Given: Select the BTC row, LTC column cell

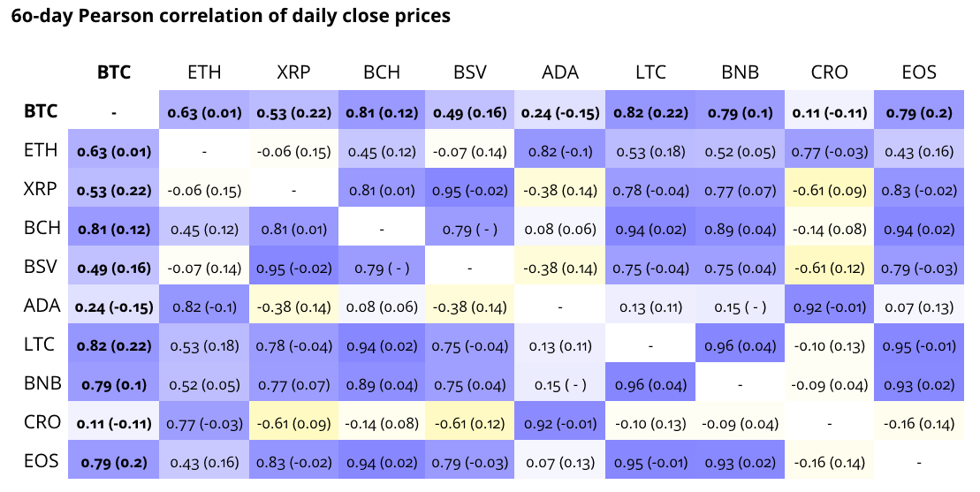Looking at the screenshot, I should (x=650, y=112).
